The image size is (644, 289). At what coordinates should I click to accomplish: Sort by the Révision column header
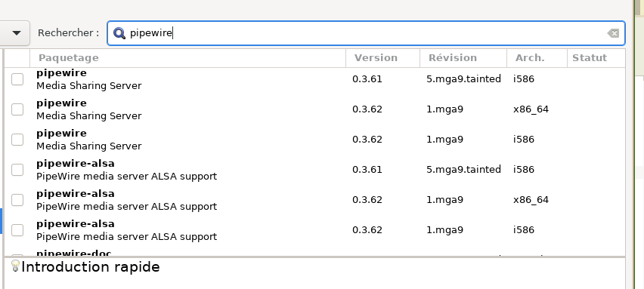463,58
